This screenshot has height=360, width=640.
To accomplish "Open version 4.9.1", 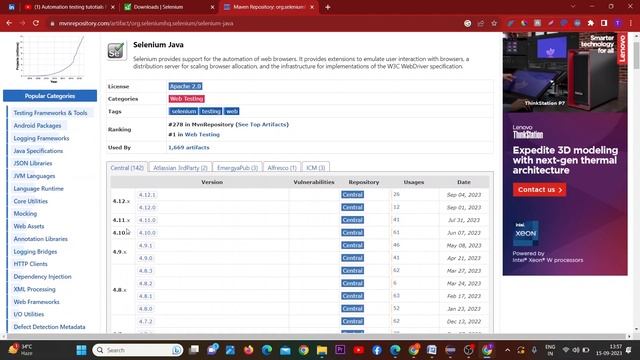I will 145,245.
